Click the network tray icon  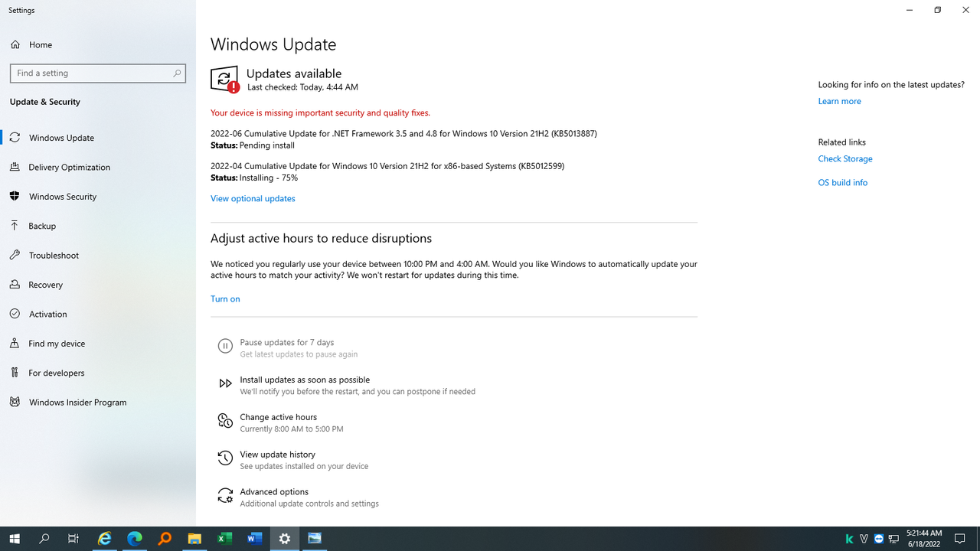(893, 539)
